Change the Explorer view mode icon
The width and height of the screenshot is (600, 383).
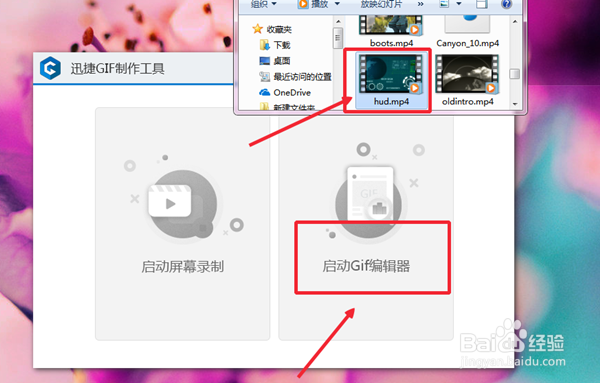tap(444, 4)
